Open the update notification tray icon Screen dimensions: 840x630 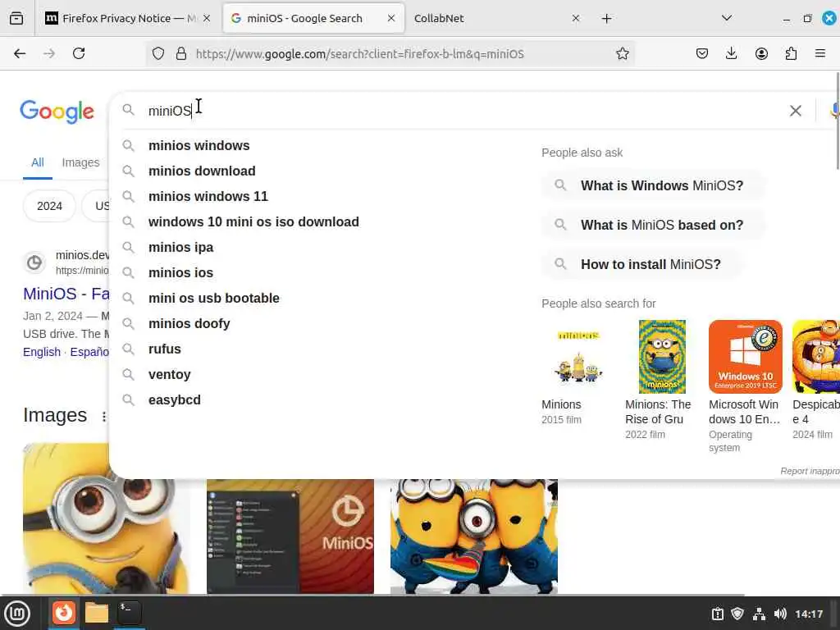717,614
